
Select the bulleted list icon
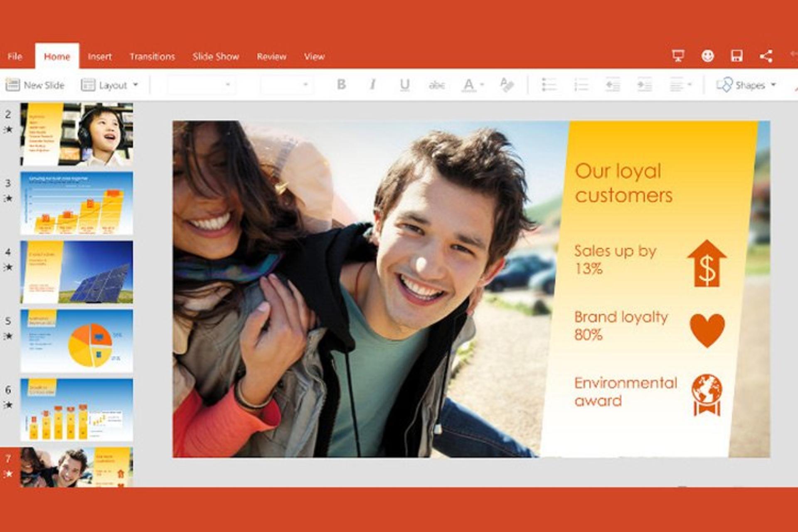(549, 85)
